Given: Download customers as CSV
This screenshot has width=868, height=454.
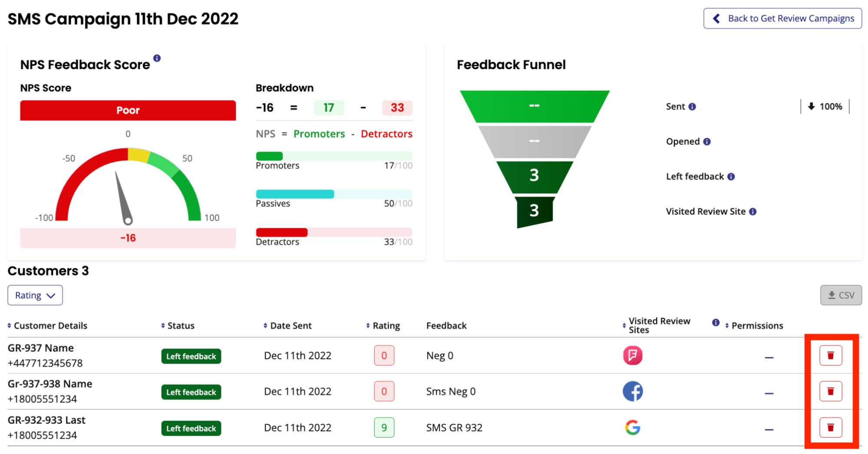Looking at the screenshot, I should pos(841,295).
